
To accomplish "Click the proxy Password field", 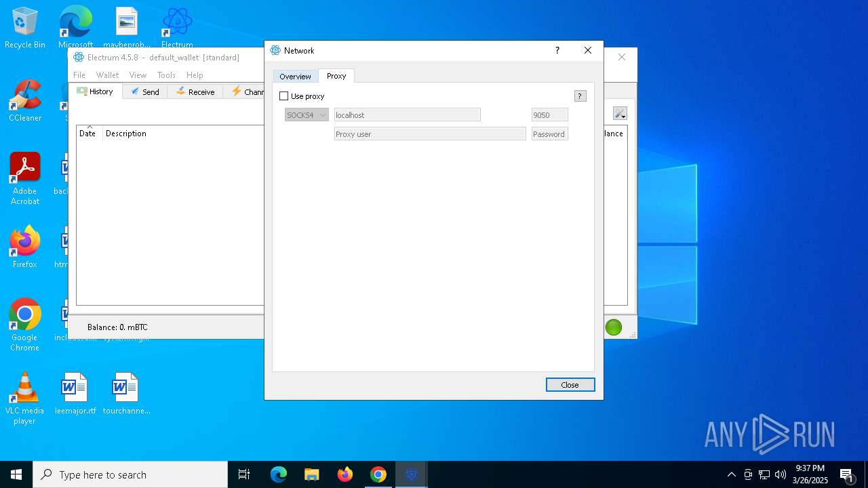I will [x=549, y=134].
